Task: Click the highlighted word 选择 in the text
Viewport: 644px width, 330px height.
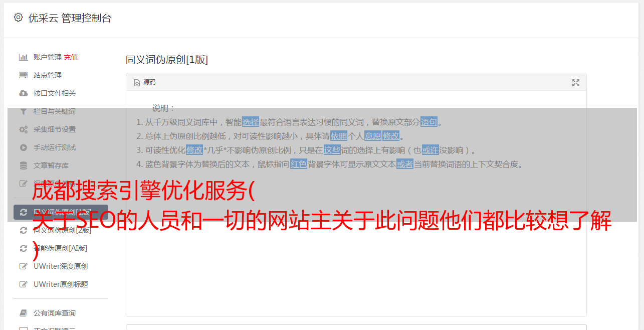Action: coord(251,122)
